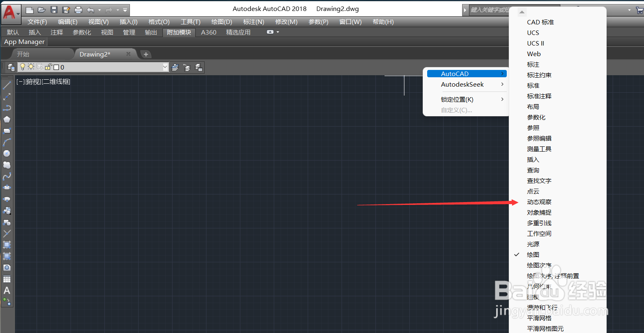Select the Rectangle tool
644x333 pixels.
tap(7, 131)
